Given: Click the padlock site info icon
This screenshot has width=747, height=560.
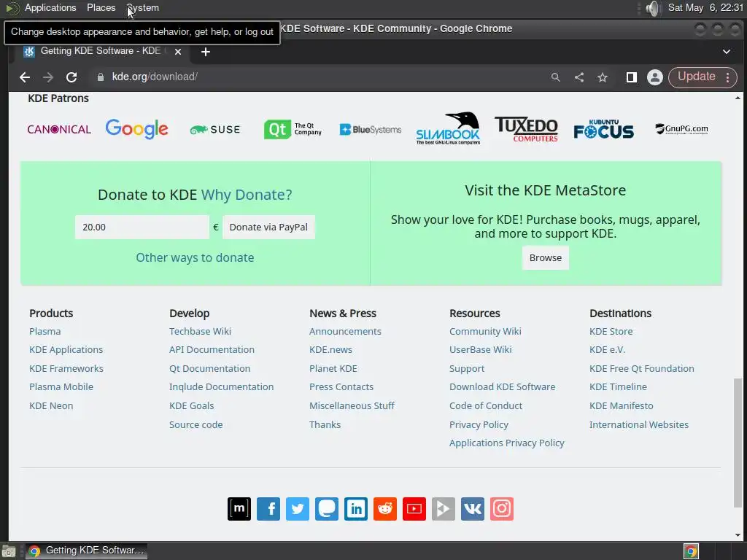Looking at the screenshot, I should pos(101,77).
